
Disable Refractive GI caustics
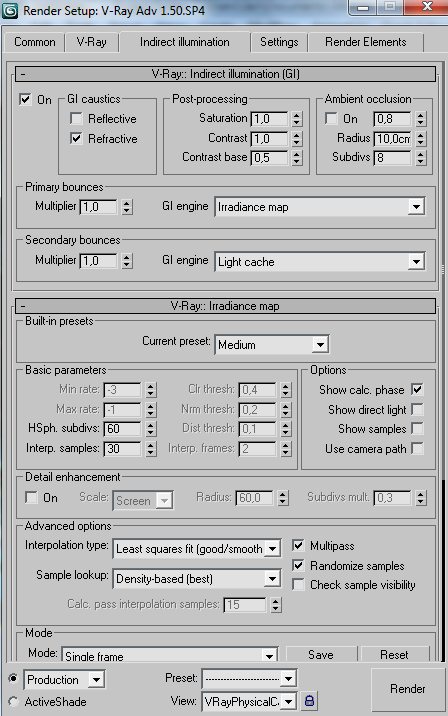point(76,138)
